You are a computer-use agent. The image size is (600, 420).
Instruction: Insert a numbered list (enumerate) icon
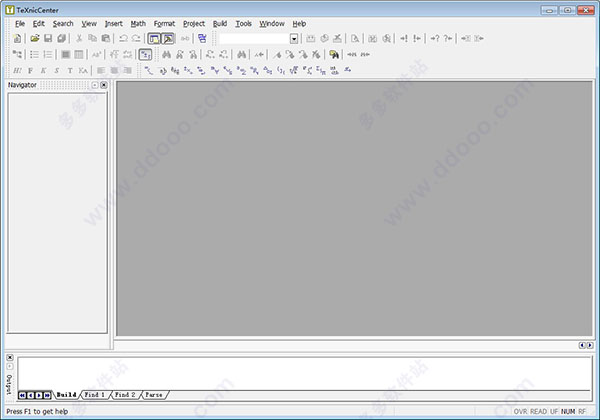pos(48,54)
